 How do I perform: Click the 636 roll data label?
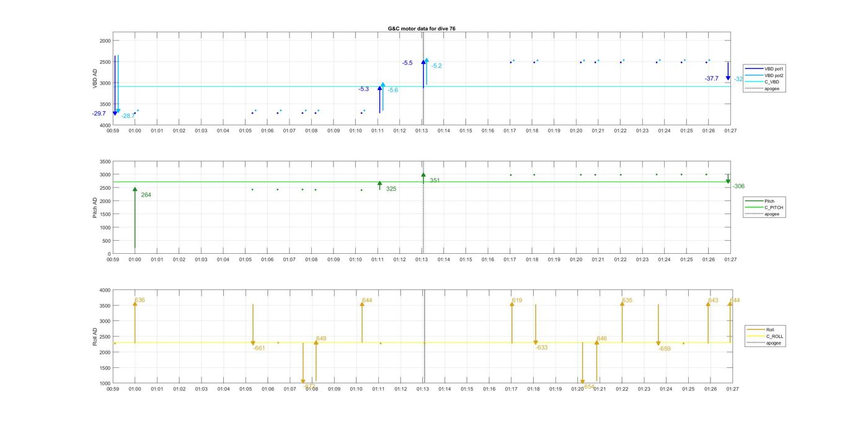point(140,300)
